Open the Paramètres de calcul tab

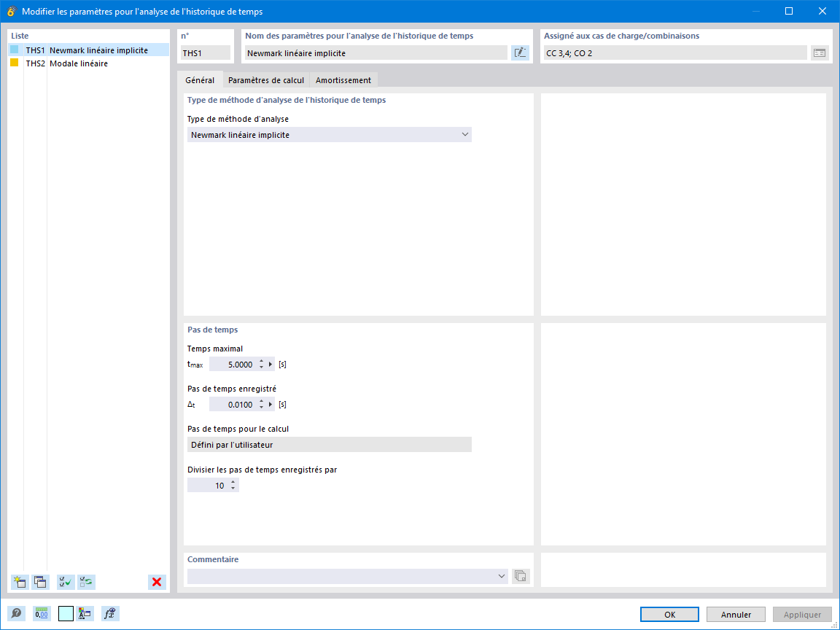click(x=265, y=79)
